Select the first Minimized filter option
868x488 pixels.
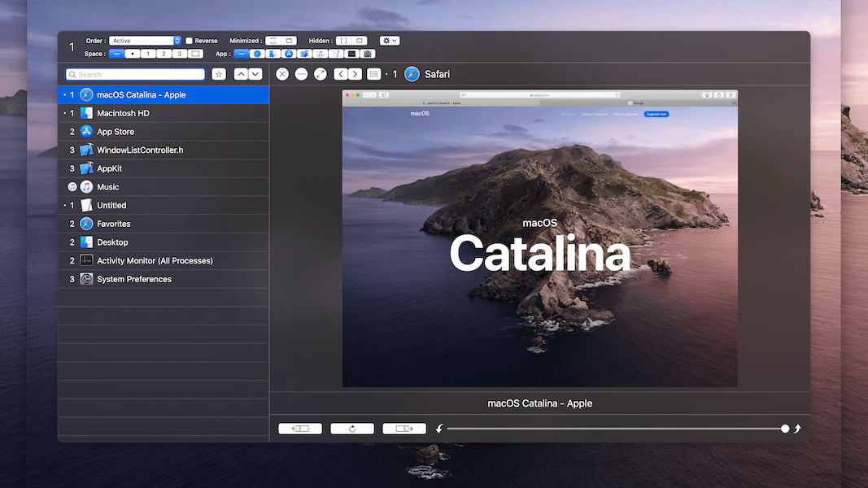(273, 41)
